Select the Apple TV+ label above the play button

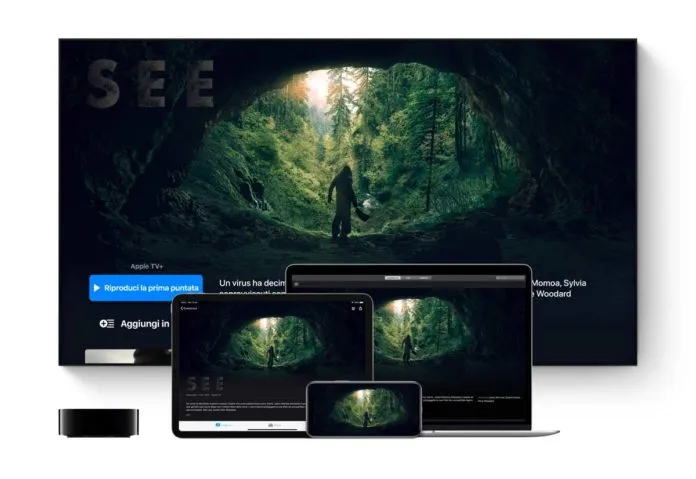[146, 266]
